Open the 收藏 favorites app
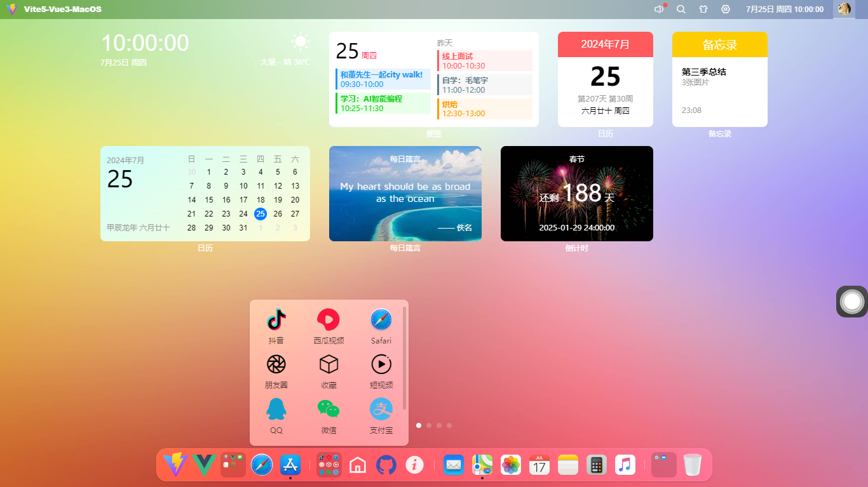This screenshot has width=868, height=487. click(x=329, y=364)
